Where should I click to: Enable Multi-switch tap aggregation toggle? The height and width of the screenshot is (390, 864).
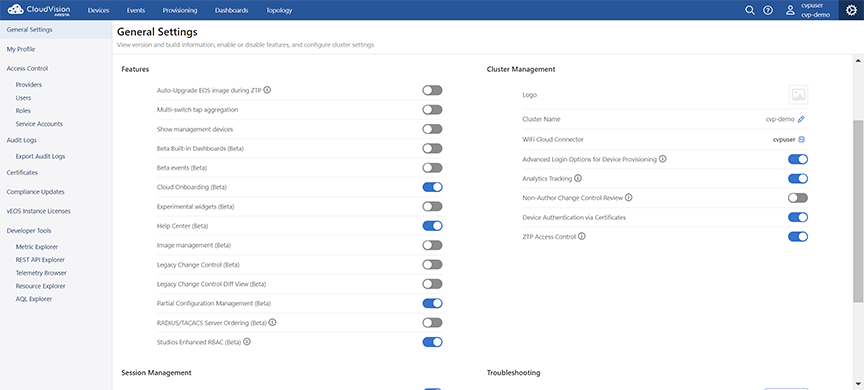[x=433, y=110]
